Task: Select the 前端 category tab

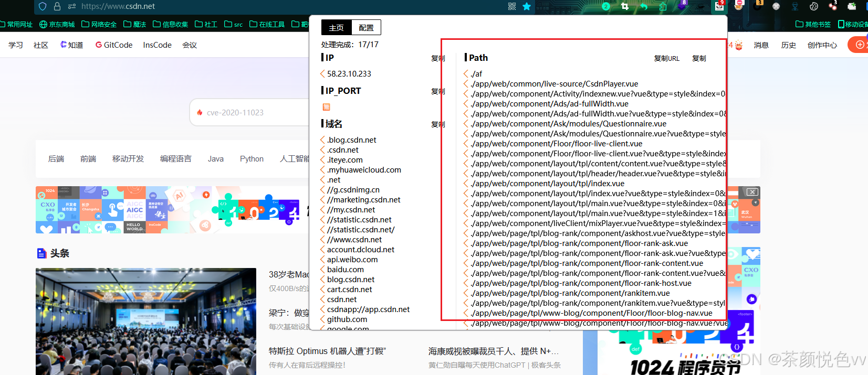Action: pos(88,159)
